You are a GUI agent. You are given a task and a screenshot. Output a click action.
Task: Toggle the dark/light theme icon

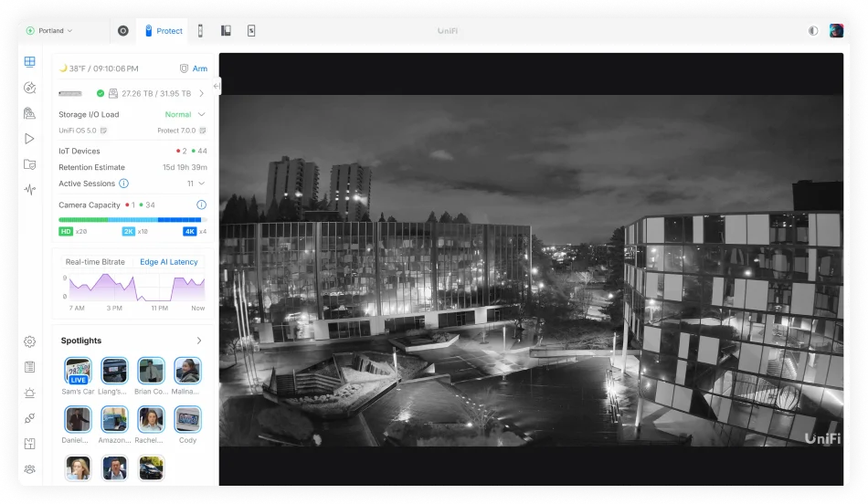tap(812, 31)
